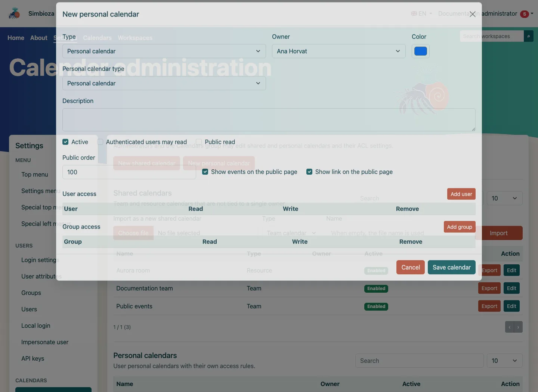This screenshot has height=392, width=538.
Task: Open the Home menu item
Action: click(x=16, y=38)
